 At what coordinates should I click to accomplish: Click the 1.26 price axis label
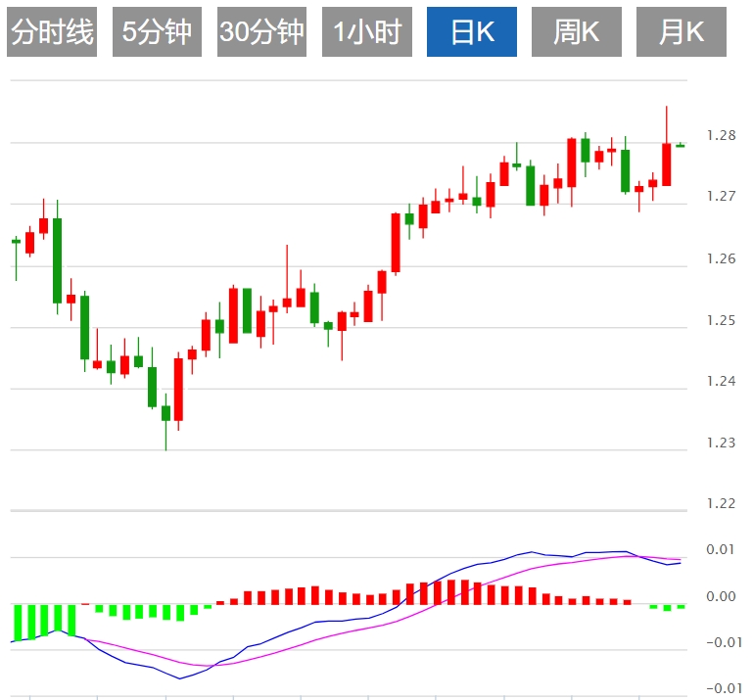(x=721, y=258)
